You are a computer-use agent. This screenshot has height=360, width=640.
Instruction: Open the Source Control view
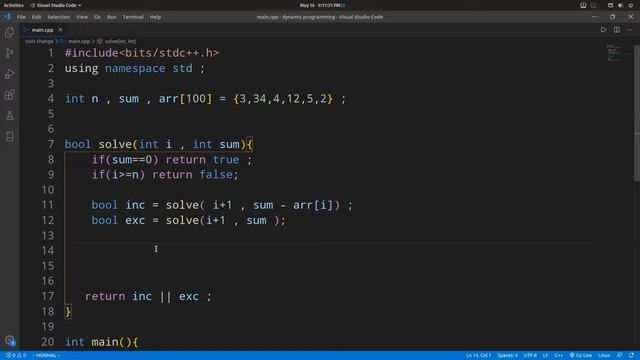[x=9, y=53]
